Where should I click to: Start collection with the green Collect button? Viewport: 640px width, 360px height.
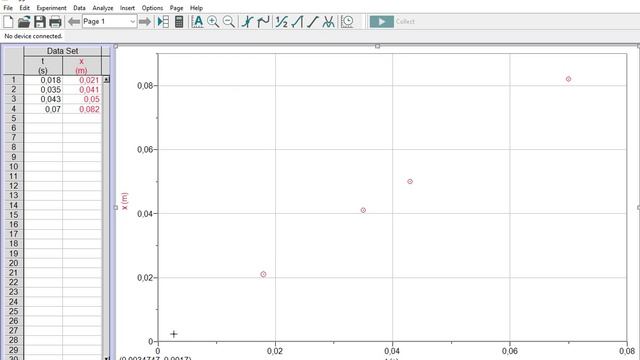(x=382, y=22)
